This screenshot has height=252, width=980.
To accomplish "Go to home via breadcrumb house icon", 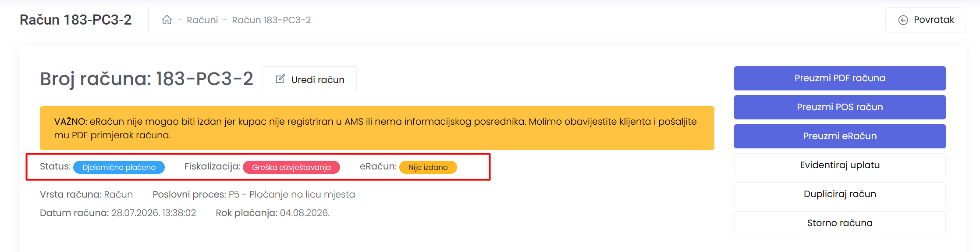I will [167, 20].
